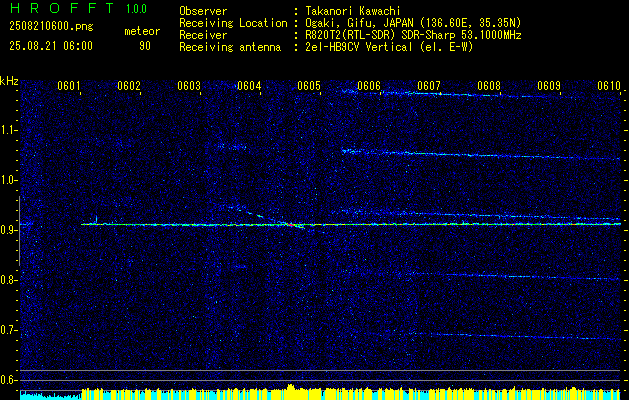Image resolution: width=629 pixels, height=400 pixels.
Task: Click the meteor count label
Action: (142, 31)
